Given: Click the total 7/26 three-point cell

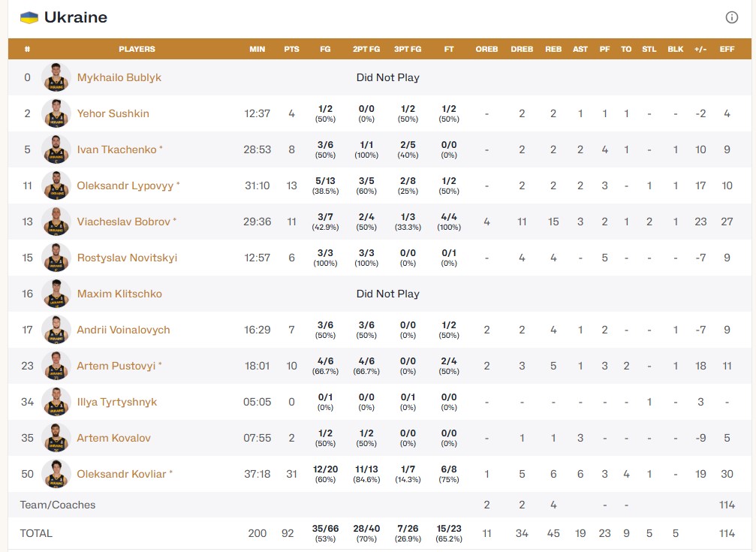Looking at the screenshot, I should 408,533.
